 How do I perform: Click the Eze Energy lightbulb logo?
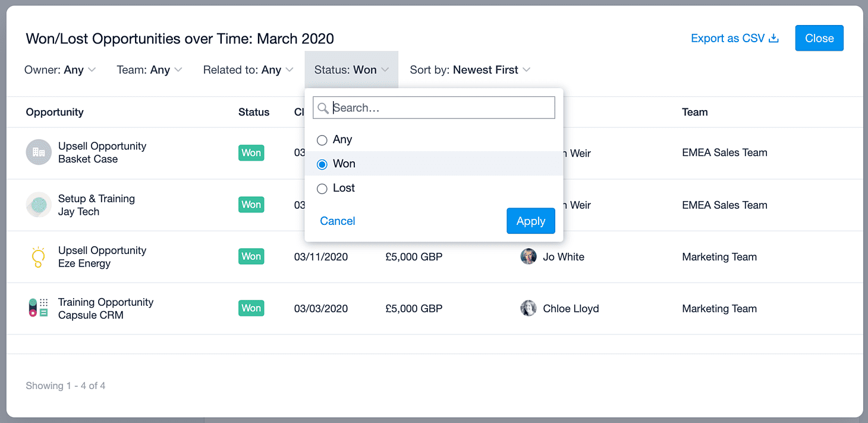tap(39, 257)
